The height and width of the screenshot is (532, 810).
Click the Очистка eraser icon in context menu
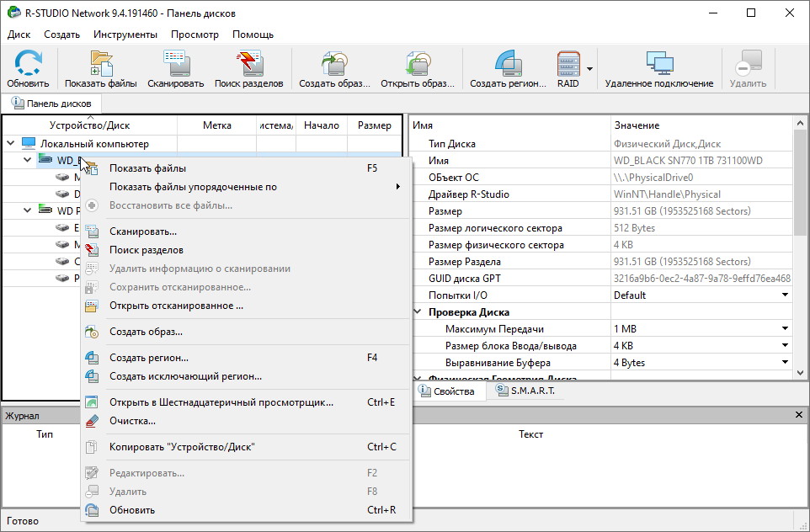pos(92,421)
